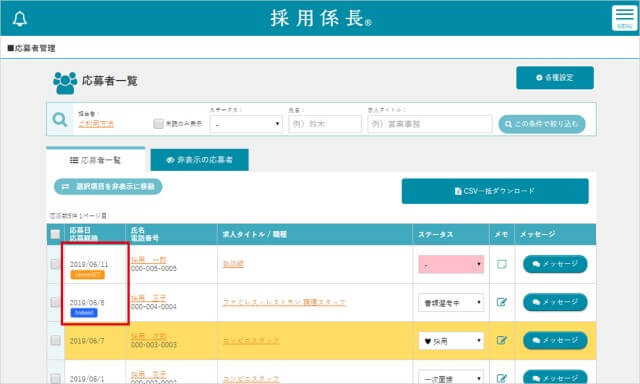
Task: Click the phone number 000-004-0004
Action: (153, 306)
